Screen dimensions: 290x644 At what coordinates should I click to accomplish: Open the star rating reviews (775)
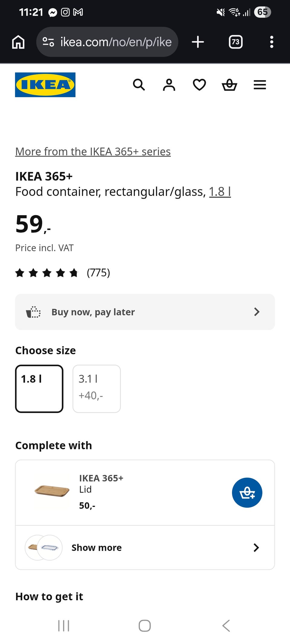[x=63, y=273]
